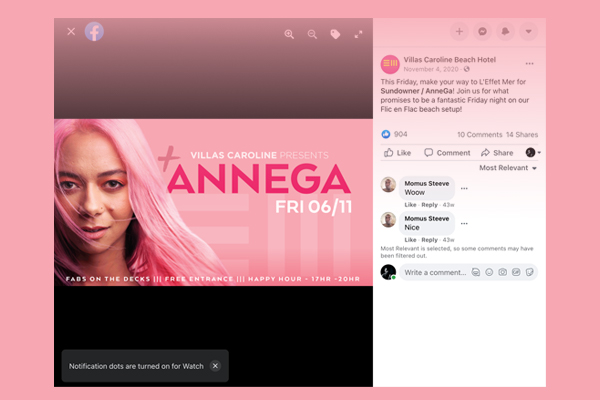
Task: Zoom out of the photo
Action: [x=312, y=34]
